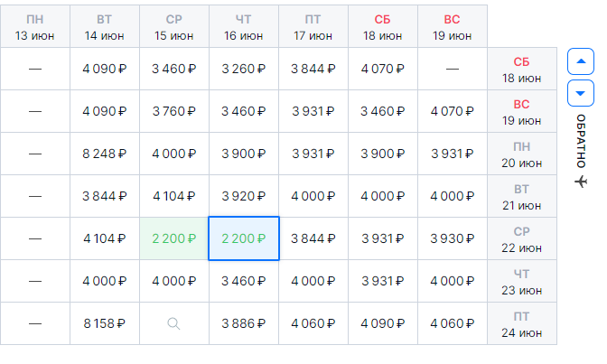Click the down arrow for return dates
The height and width of the screenshot is (364, 607).
tap(580, 93)
